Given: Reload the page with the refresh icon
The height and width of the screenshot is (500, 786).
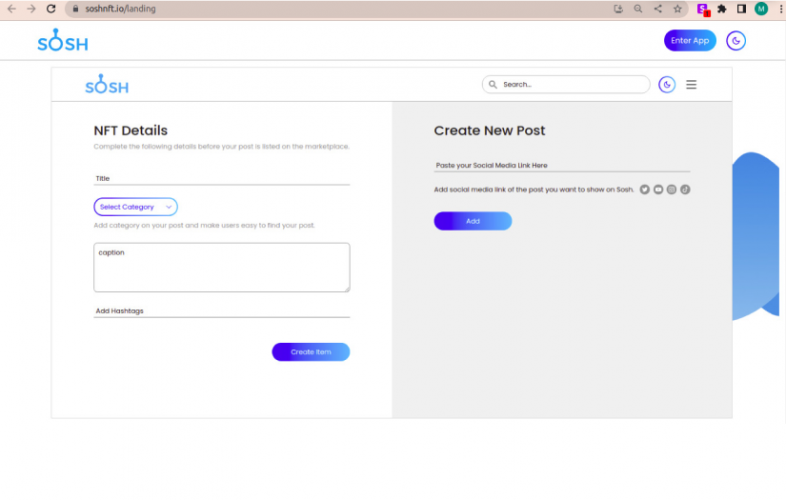Looking at the screenshot, I should pyautogui.click(x=51, y=9).
